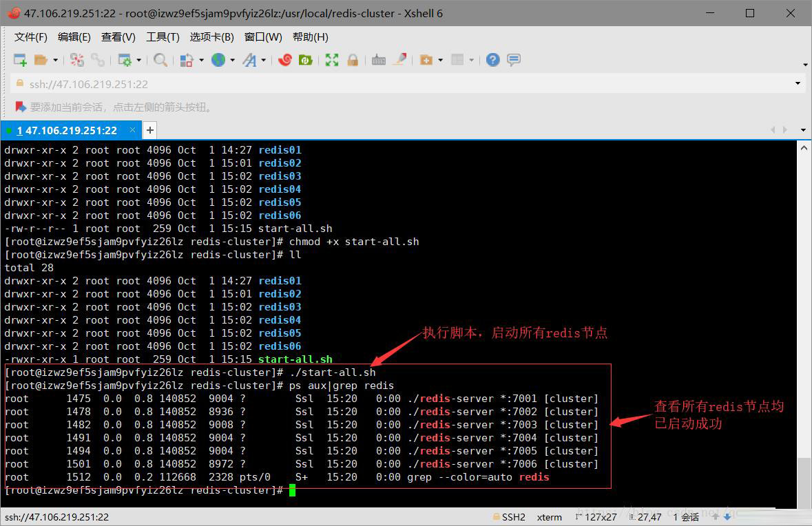Click the Disconnect toolbar icon
The width and height of the screenshot is (812, 526).
tap(77, 60)
